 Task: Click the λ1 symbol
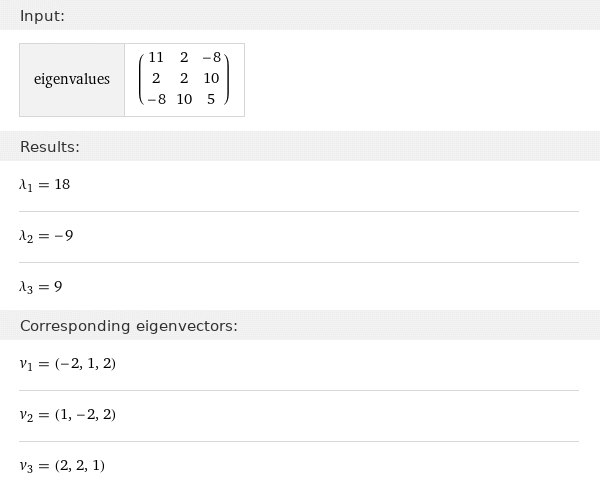click(x=26, y=186)
